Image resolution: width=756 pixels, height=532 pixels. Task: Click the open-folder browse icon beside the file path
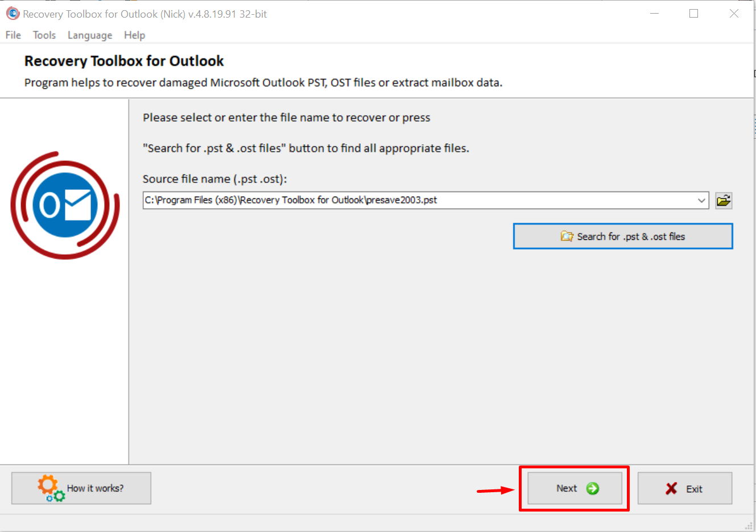pyautogui.click(x=723, y=201)
